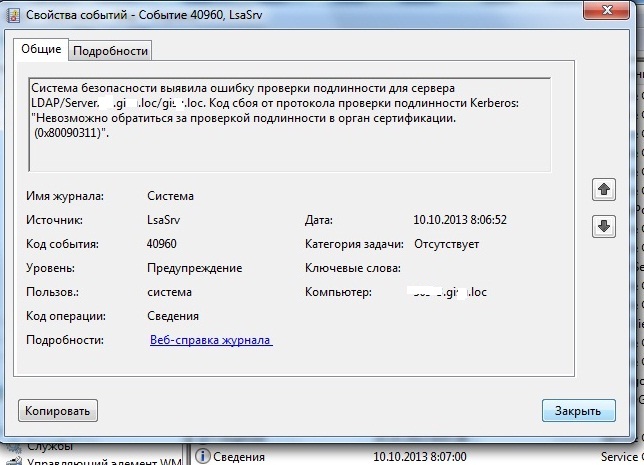This screenshot has width=644, height=465.
Task: Click Службы item in background tree
Action: 50,446
